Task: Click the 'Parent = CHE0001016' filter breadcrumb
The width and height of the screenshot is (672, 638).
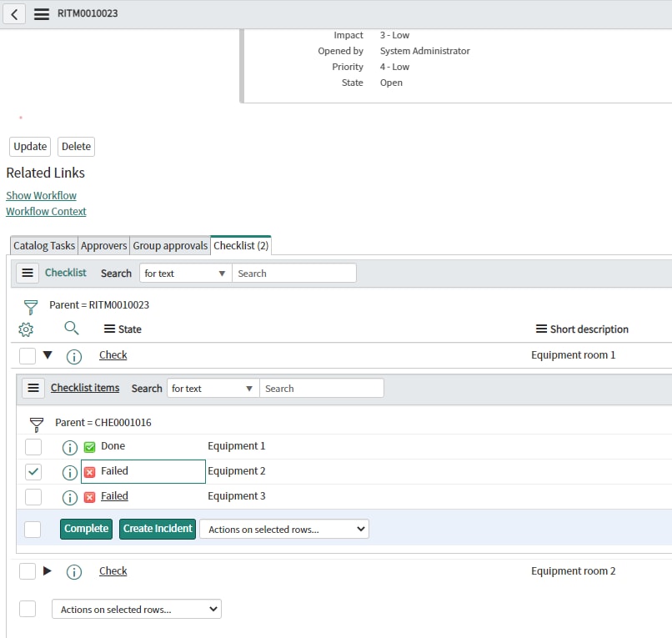Action: click(x=103, y=422)
